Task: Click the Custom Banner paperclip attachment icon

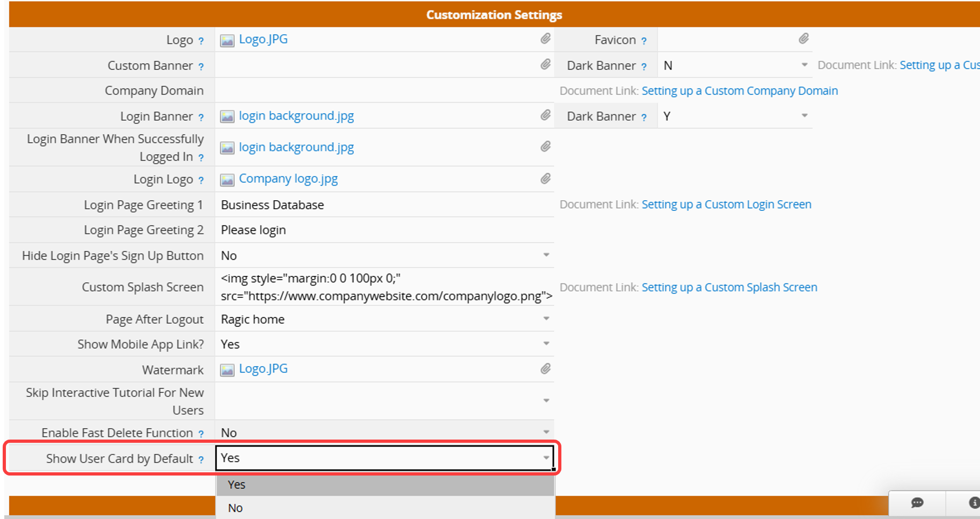Action: click(545, 64)
